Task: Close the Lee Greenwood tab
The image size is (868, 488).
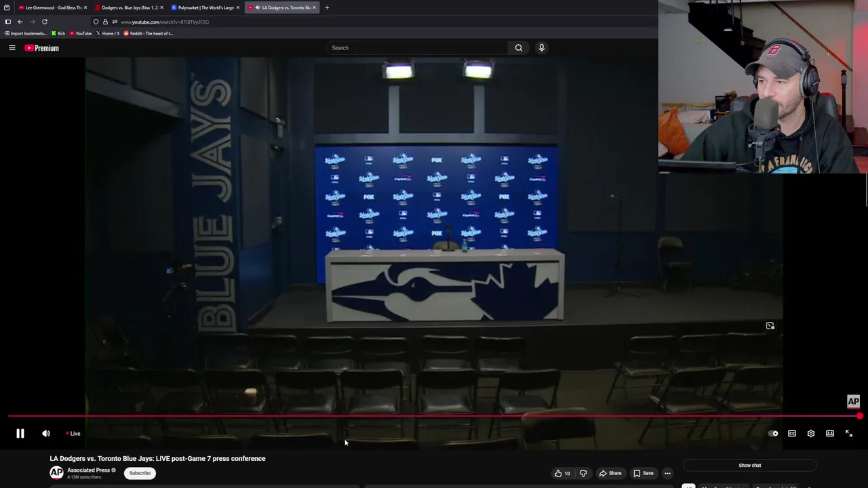Action: pos(85,7)
